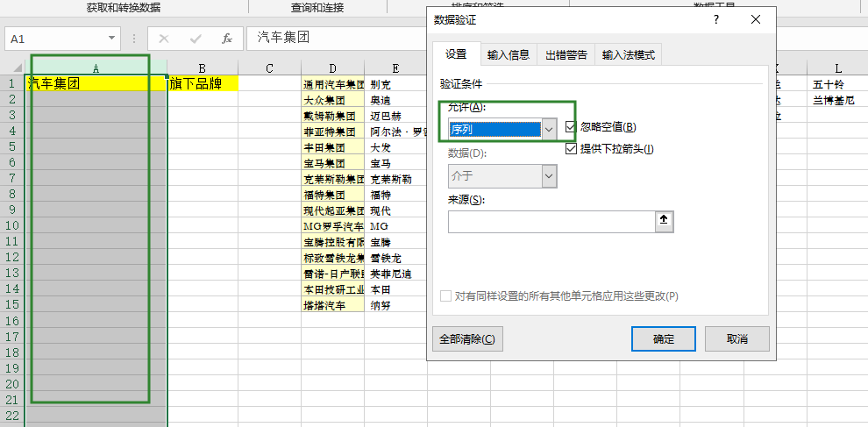Image resolution: width=868 pixels, height=427 pixels.
Task: Select column E header
Action: [395, 68]
